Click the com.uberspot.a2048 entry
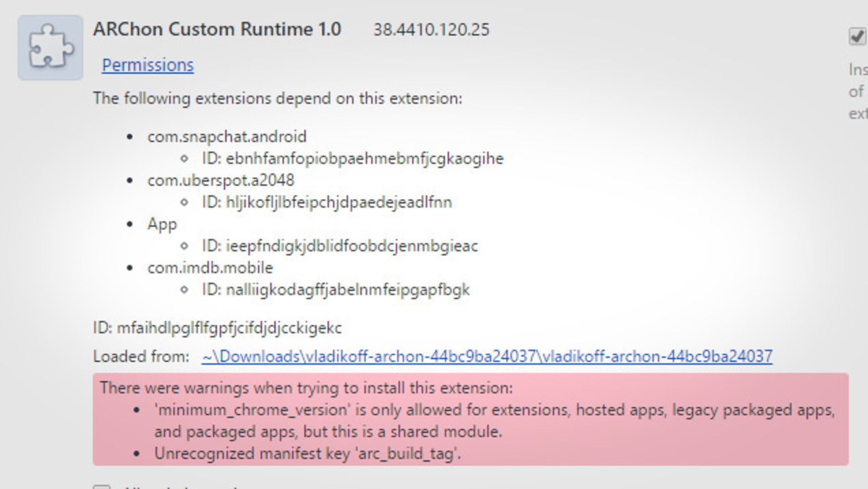 coord(221,180)
